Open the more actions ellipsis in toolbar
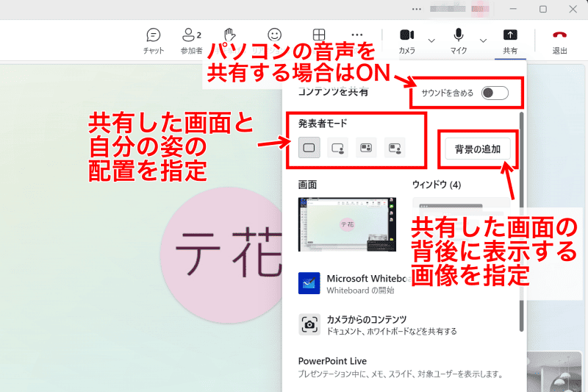 [357, 35]
